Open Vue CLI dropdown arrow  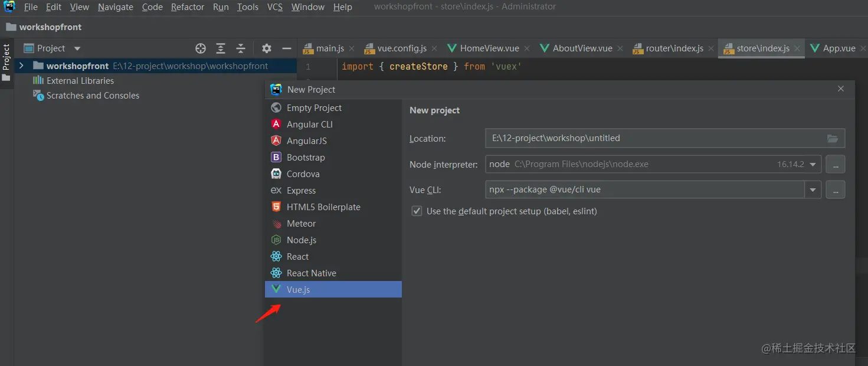point(813,189)
